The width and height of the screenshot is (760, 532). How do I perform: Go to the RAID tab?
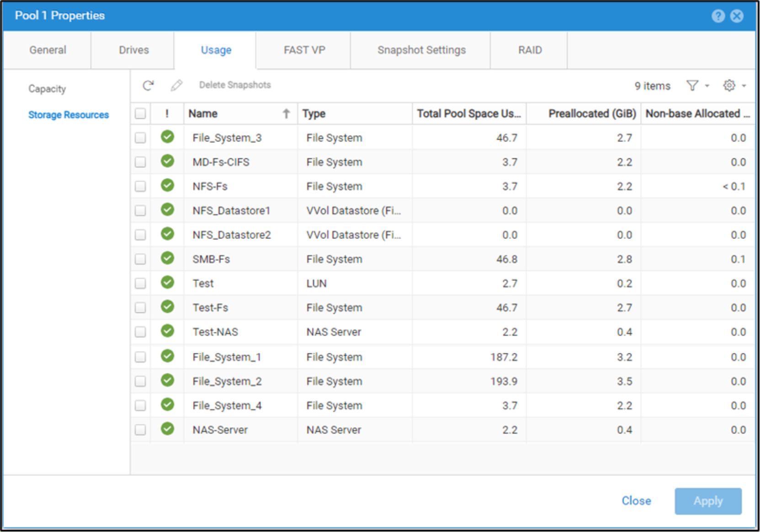click(530, 50)
